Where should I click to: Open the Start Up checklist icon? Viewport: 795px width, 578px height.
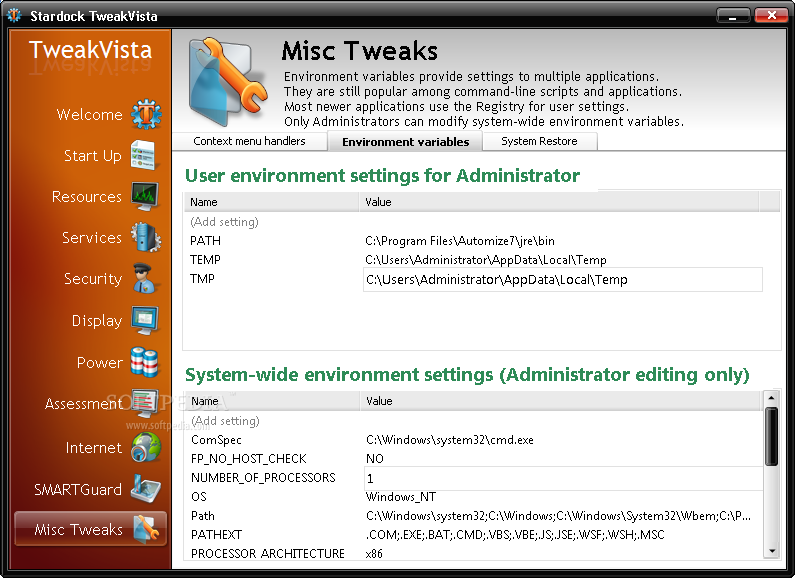tap(143, 155)
